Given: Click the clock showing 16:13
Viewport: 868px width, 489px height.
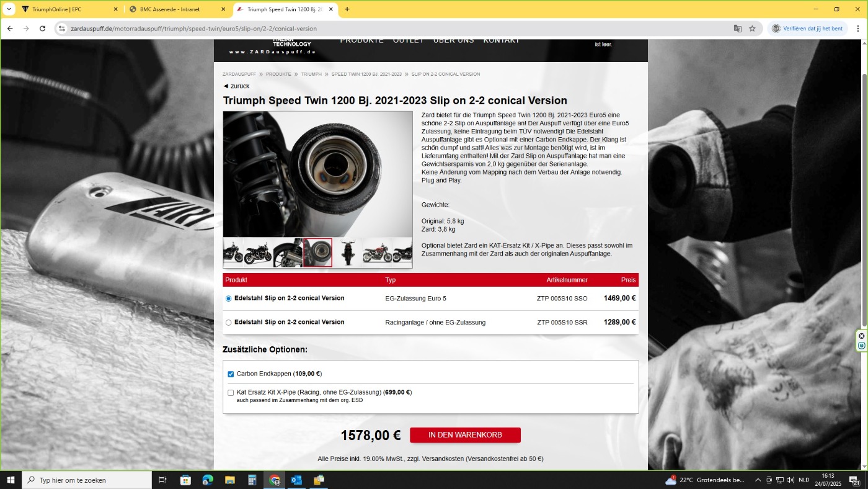Looking at the screenshot, I should coord(828,480).
